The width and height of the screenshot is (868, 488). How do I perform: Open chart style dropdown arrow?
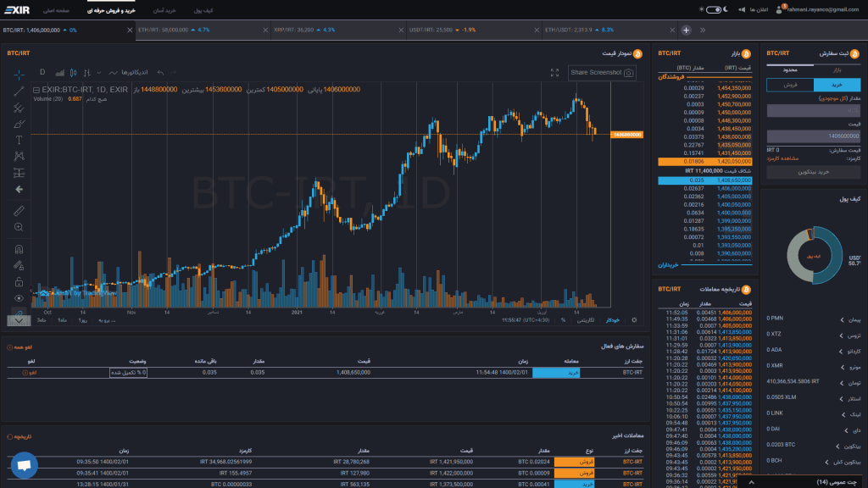click(x=98, y=73)
